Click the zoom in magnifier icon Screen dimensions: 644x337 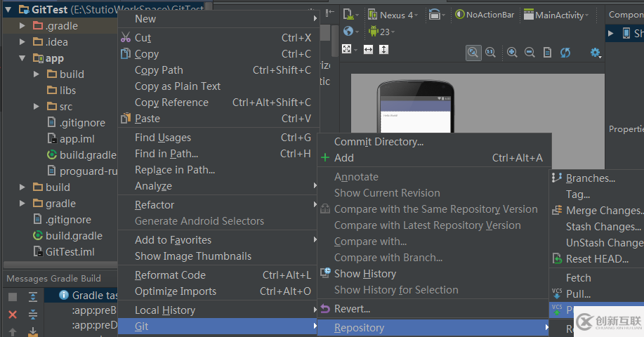[513, 52]
